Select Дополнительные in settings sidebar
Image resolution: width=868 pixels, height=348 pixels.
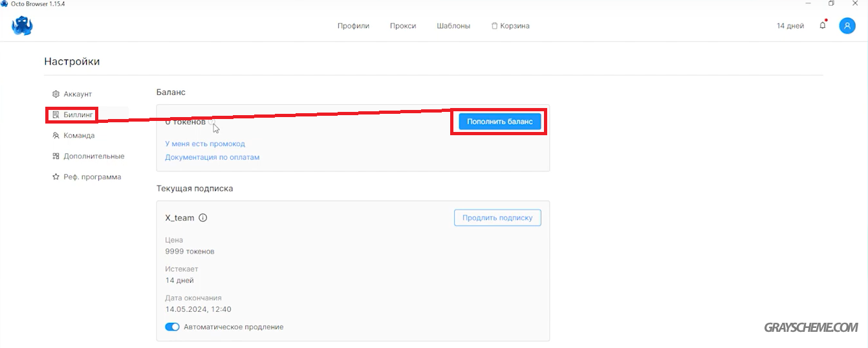pyautogui.click(x=94, y=157)
